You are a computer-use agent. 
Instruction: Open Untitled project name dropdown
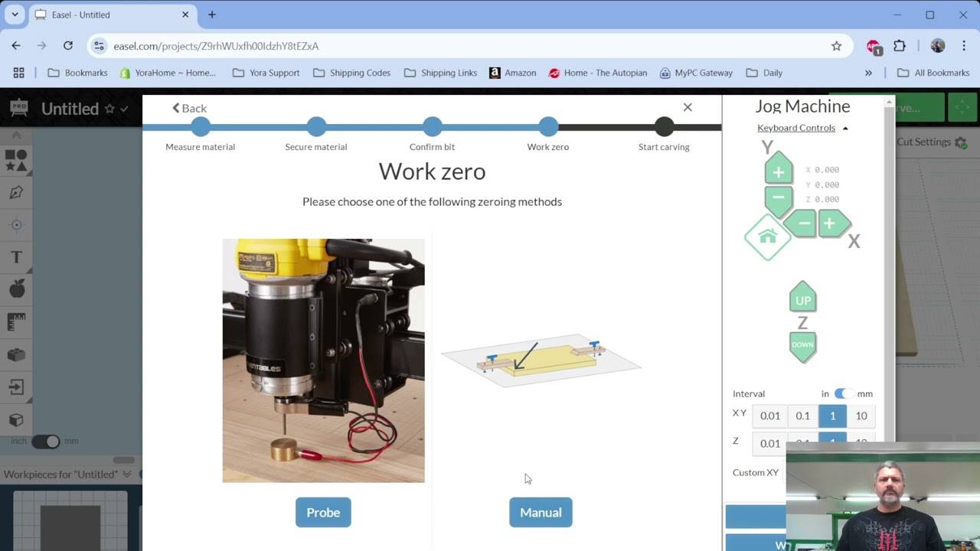point(124,109)
